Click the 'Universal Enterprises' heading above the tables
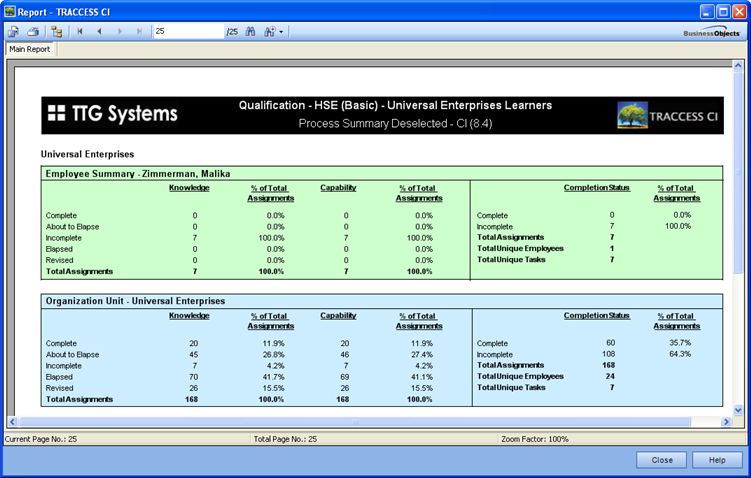Screen dimensions: 751x478 point(87,154)
